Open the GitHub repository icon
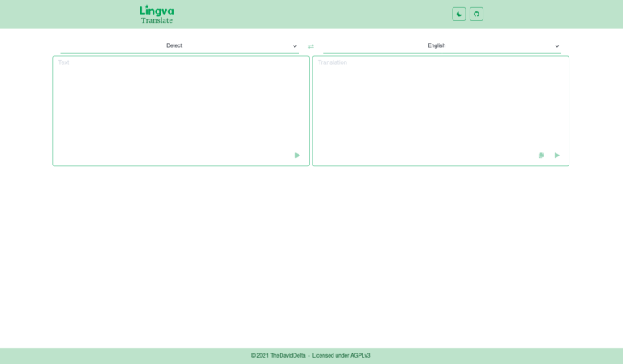This screenshot has height=364, width=623. coord(476,14)
